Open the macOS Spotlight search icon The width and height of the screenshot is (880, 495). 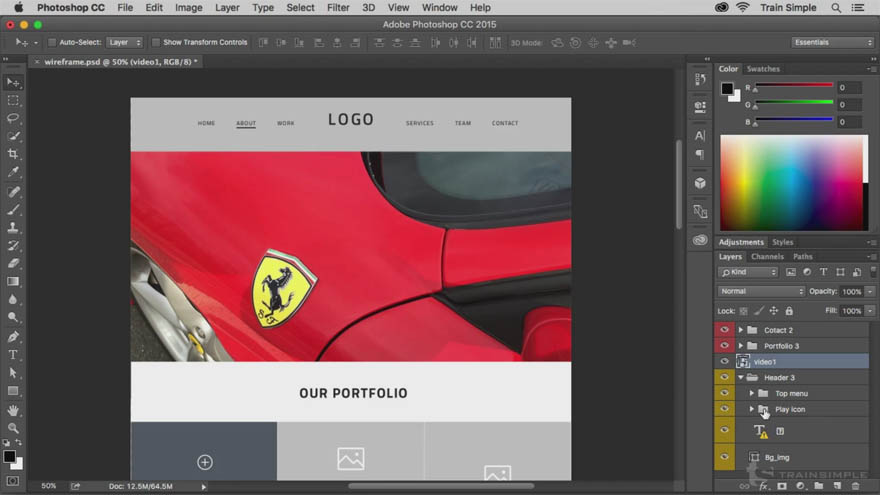point(836,8)
